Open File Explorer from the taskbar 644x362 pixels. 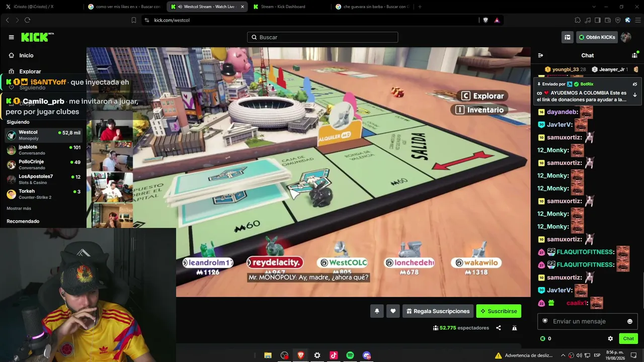(x=268, y=355)
